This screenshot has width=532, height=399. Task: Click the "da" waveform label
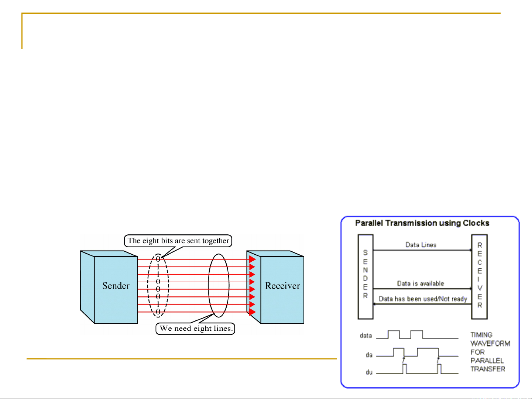click(369, 355)
